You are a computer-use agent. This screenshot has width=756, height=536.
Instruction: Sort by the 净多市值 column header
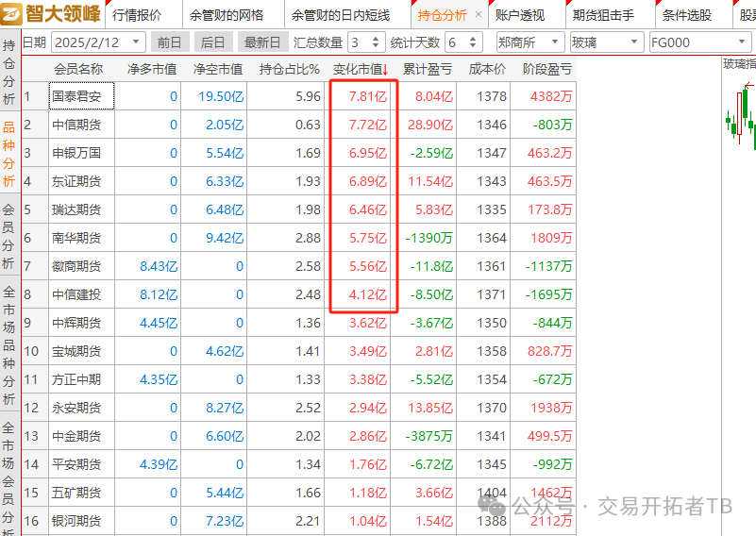coord(152,70)
